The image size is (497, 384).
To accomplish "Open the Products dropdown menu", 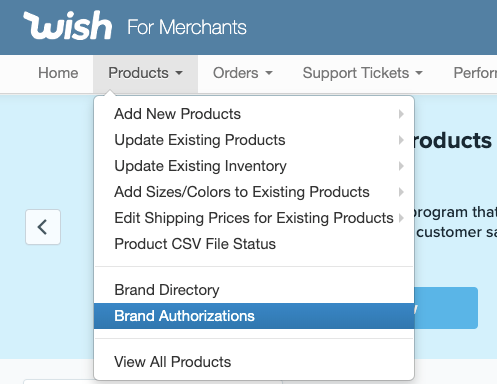I will 146,73.
